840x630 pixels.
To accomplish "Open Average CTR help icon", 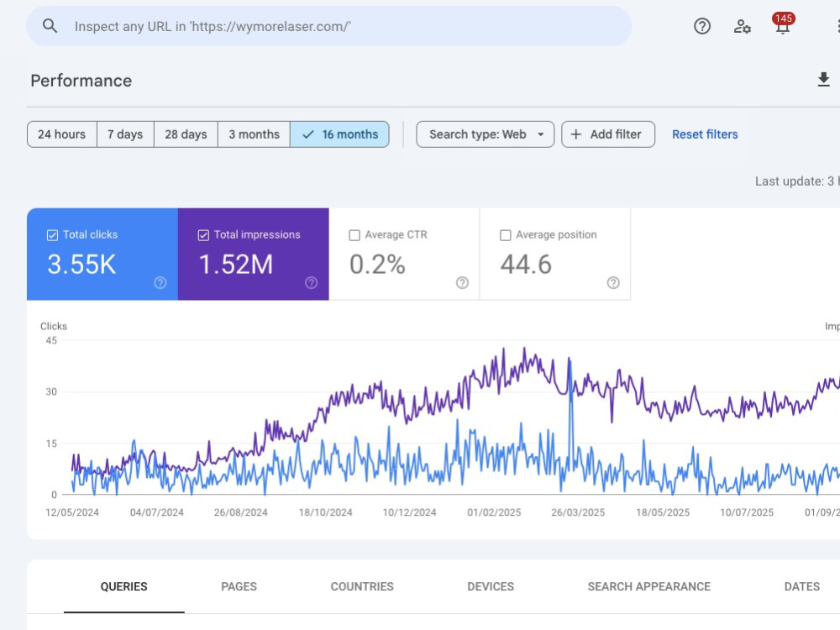I will pyautogui.click(x=462, y=283).
